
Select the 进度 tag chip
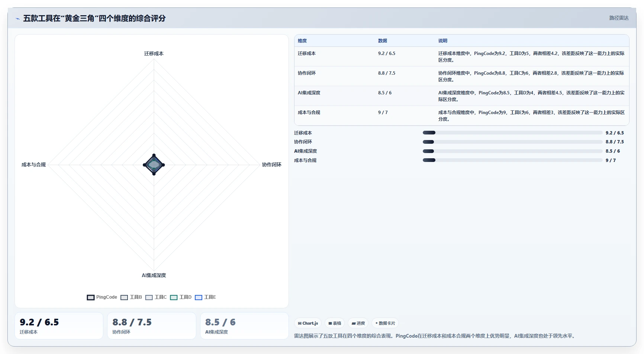tap(358, 323)
